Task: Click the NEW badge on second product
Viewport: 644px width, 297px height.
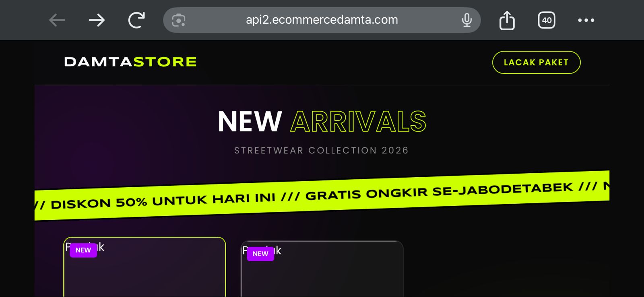Action: click(260, 254)
